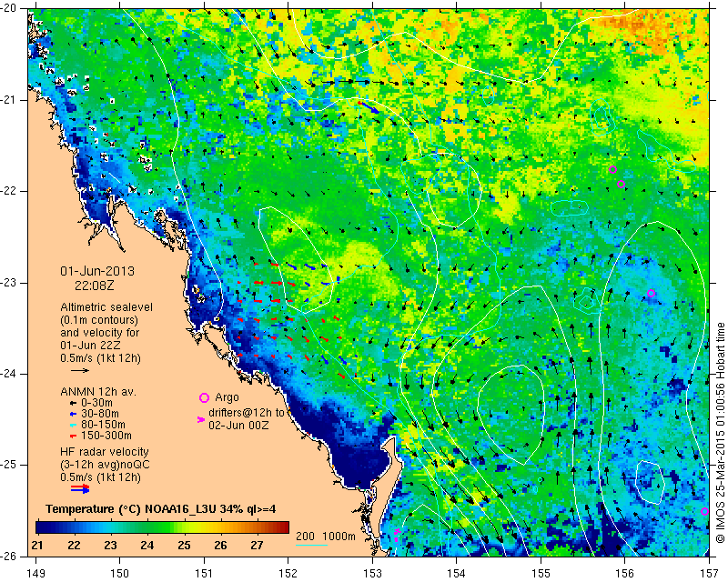The height and width of the screenshot is (582, 728).
Task: Select the blue 30-80m ANMN arrow legend marker
Action: point(73,414)
